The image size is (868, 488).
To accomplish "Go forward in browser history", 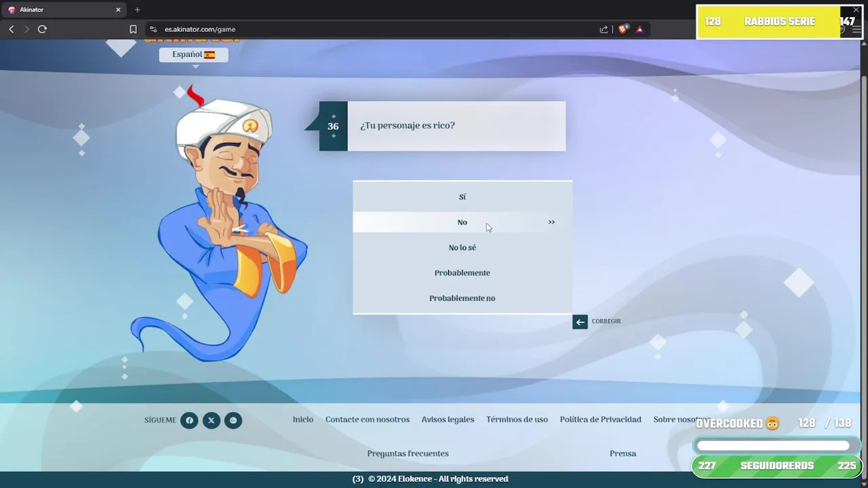I will (26, 29).
